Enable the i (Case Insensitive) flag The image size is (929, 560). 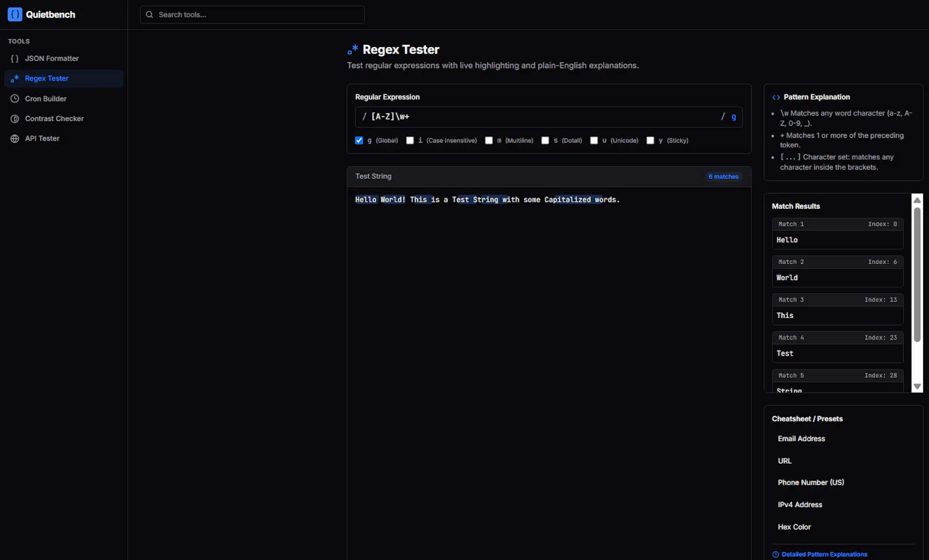point(410,140)
